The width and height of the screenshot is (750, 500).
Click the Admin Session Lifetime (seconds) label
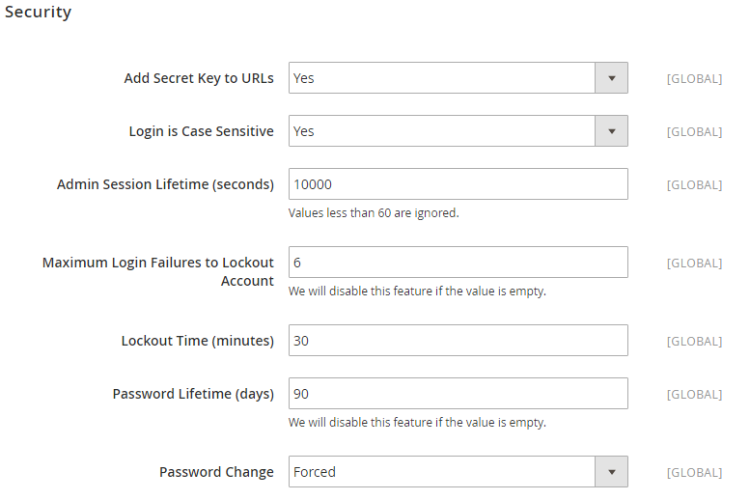pyautogui.click(x=165, y=184)
